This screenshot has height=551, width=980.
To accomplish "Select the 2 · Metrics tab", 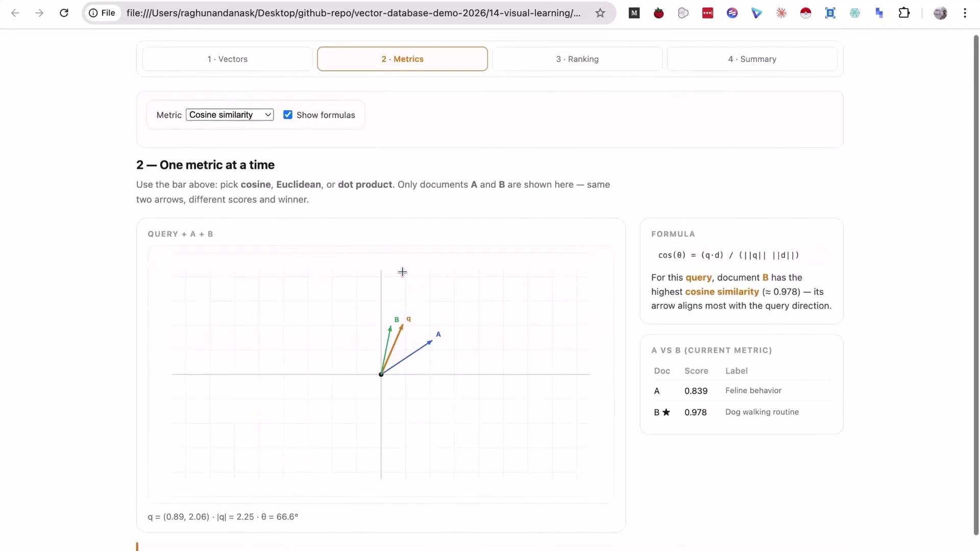I will point(402,59).
